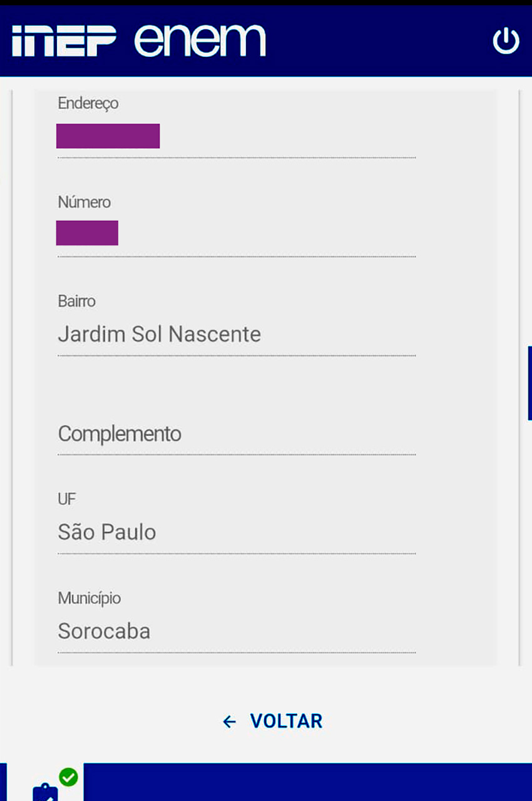
Task: Tap the power logout icon
Action: [x=506, y=41]
